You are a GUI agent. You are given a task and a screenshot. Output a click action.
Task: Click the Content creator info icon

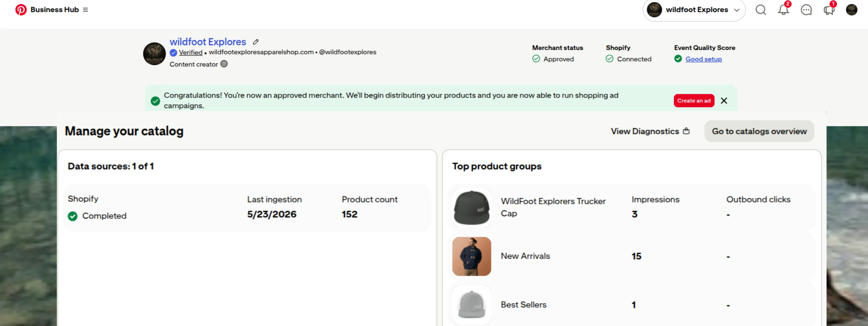(224, 64)
